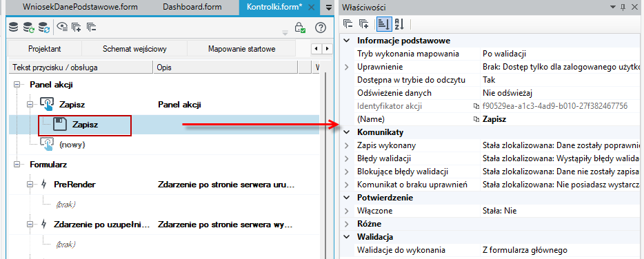644x259 pixels.
Task: Click the (nowy) action hand icon
Action: [47, 145]
